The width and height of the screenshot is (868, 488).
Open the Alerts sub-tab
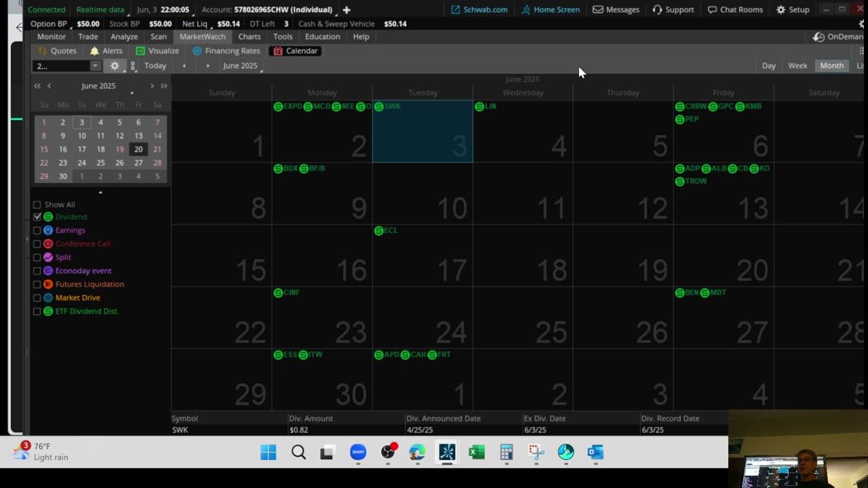pyautogui.click(x=106, y=51)
